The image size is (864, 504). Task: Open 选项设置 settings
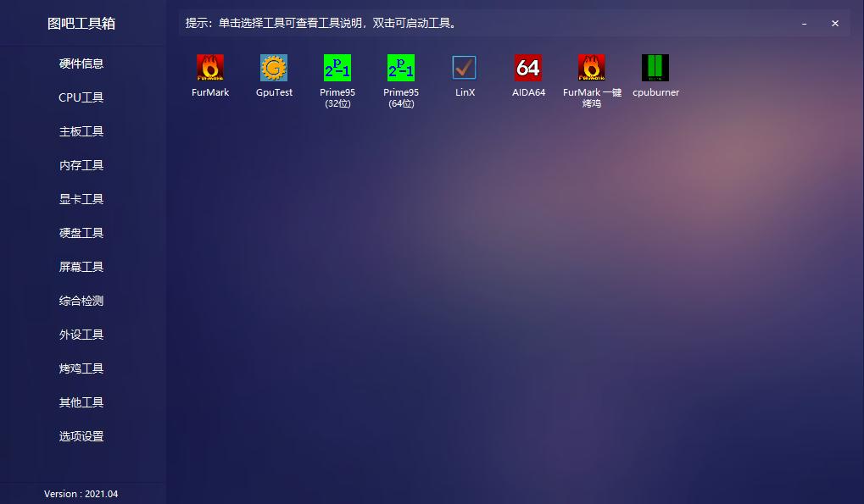(82, 436)
